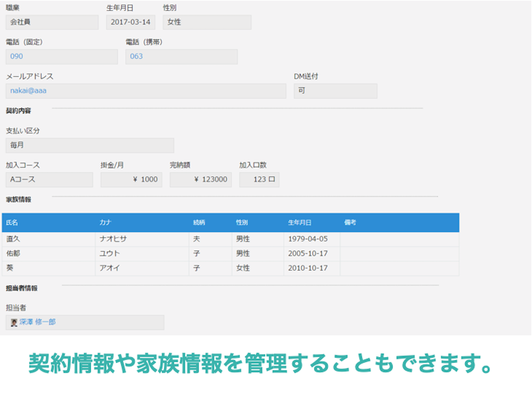
Task: Click the DM送付 field showing 可
Action: pyautogui.click(x=335, y=91)
